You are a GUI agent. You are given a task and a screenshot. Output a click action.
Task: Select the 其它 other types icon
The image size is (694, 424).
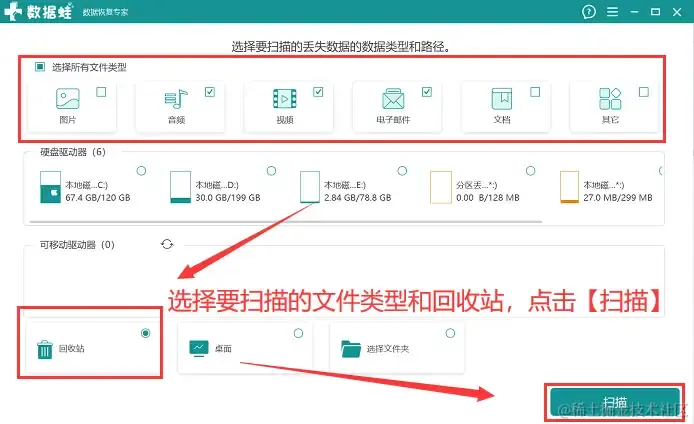(610, 98)
